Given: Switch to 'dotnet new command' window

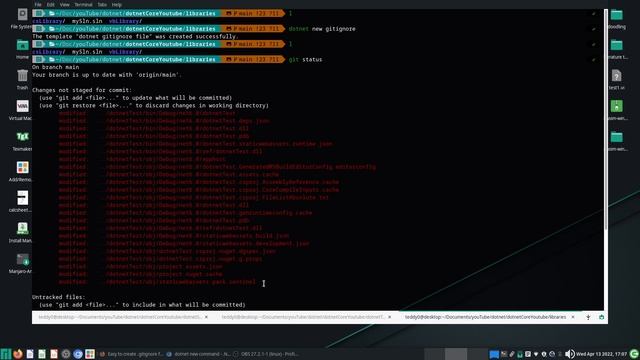Looking at the screenshot, I should [x=198, y=354].
